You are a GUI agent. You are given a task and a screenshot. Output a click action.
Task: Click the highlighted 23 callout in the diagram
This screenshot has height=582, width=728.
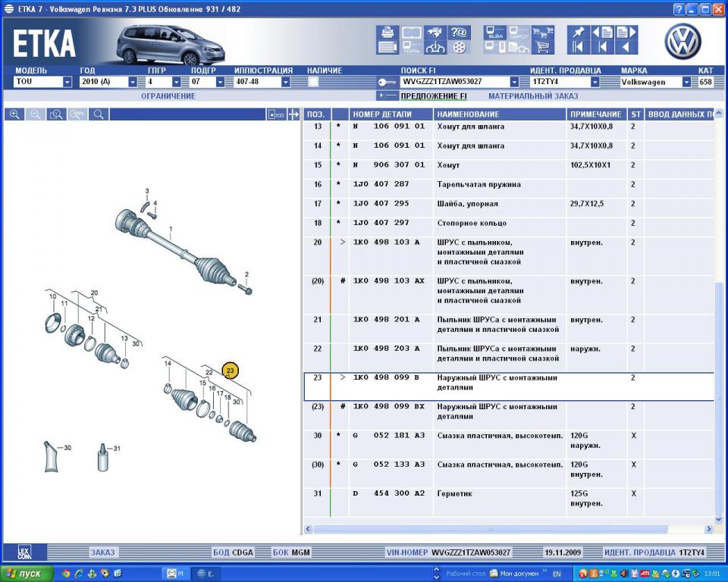click(231, 371)
